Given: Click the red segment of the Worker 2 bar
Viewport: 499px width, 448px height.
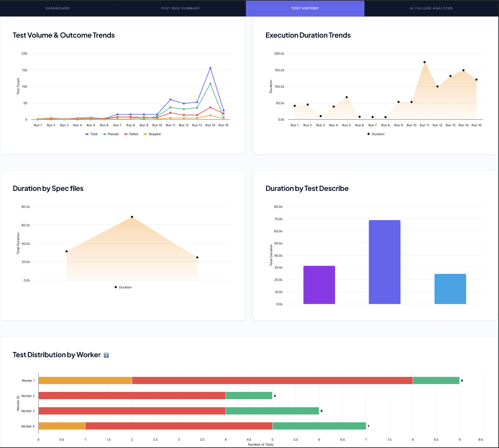Looking at the screenshot, I should pyautogui.click(x=132, y=396).
